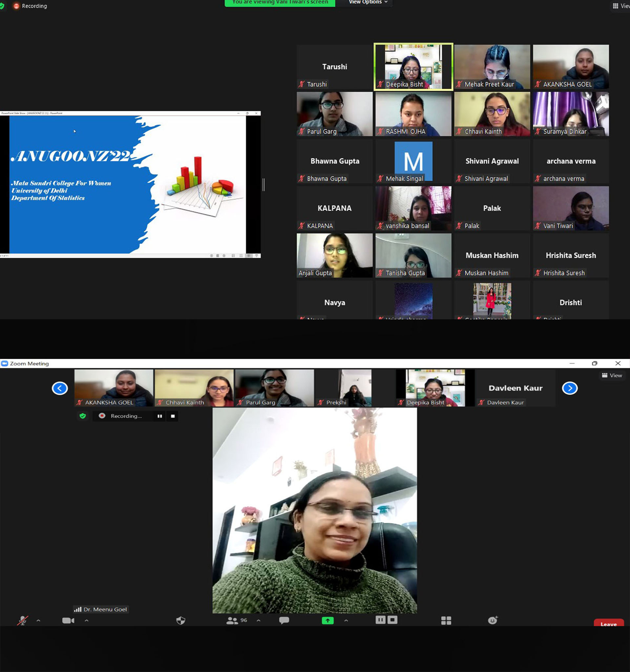Open the Participants list showing 96
Screen dimensions: 630x672
point(237,620)
